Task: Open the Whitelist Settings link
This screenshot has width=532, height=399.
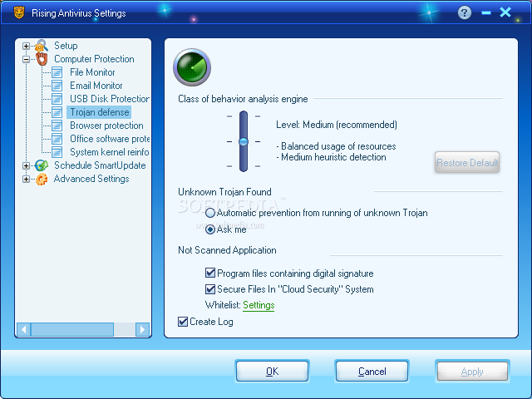Action: coord(259,305)
